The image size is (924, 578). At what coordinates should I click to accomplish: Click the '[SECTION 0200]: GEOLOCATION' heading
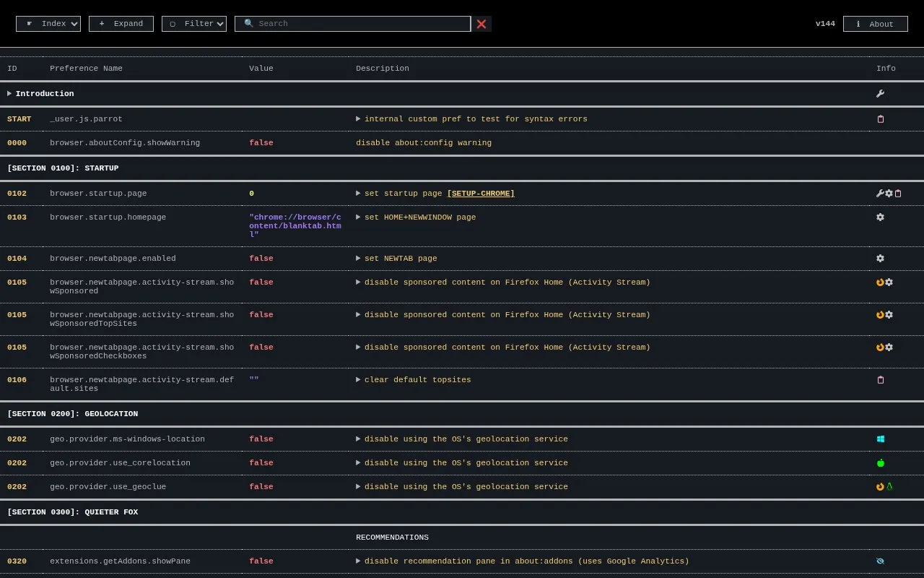coord(72,414)
